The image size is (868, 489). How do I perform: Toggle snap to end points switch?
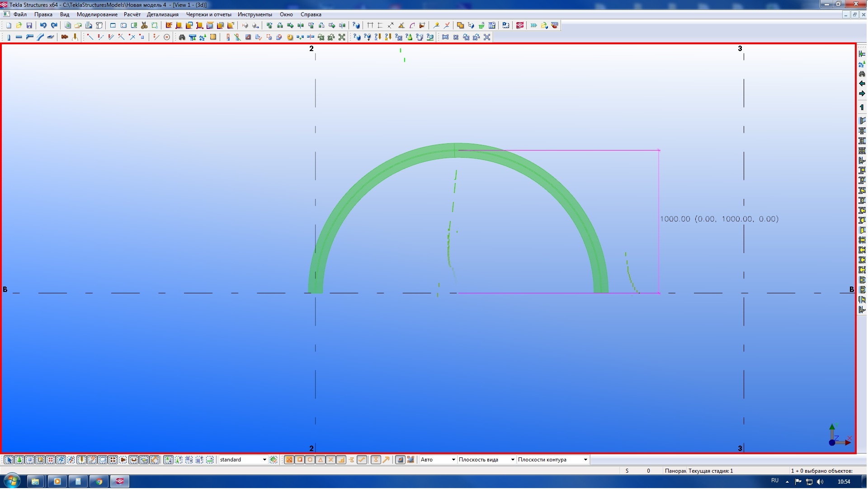(x=300, y=460)
